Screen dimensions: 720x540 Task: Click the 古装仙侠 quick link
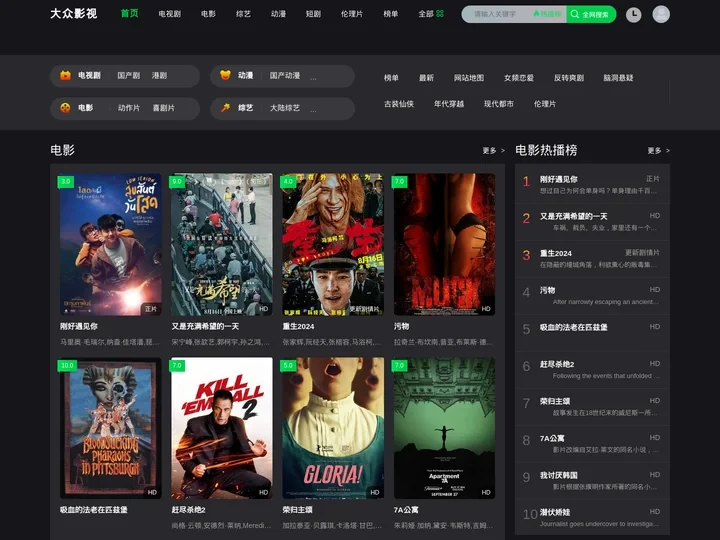click(399, 104)
